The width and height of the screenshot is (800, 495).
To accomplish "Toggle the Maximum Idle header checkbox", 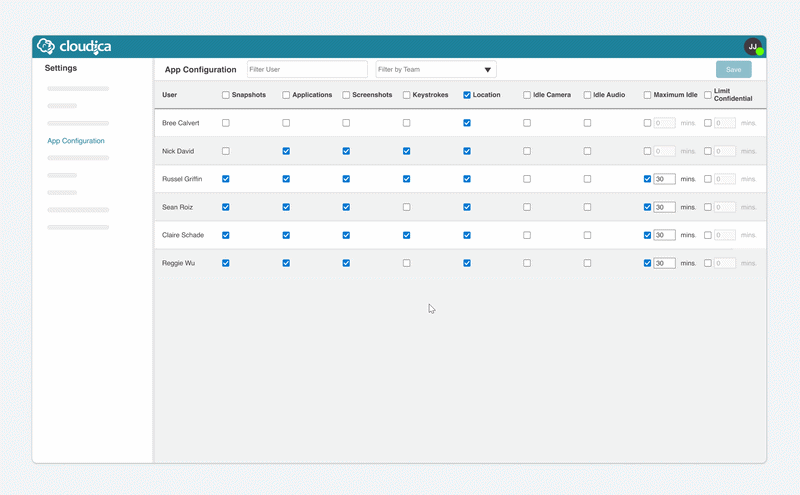I will coord(647,95).
